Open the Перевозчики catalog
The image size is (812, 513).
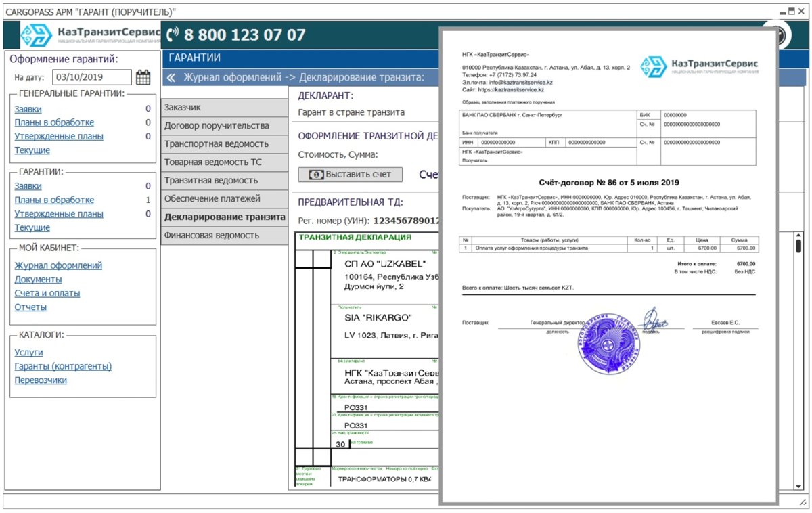tap(41, 380)
